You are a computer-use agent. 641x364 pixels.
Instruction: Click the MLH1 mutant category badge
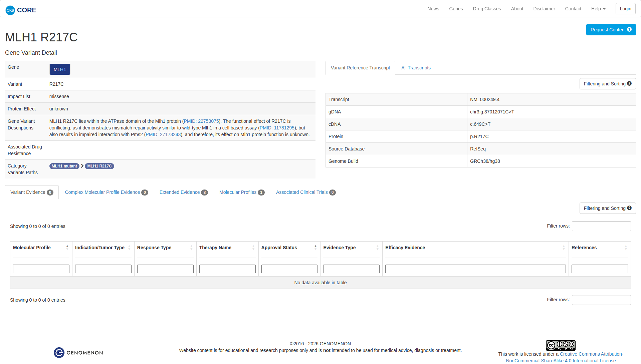pos(64,166)
